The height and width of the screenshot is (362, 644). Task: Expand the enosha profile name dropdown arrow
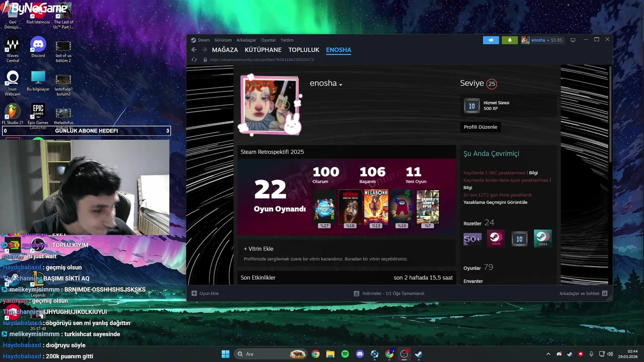click(x=341, y=84)
